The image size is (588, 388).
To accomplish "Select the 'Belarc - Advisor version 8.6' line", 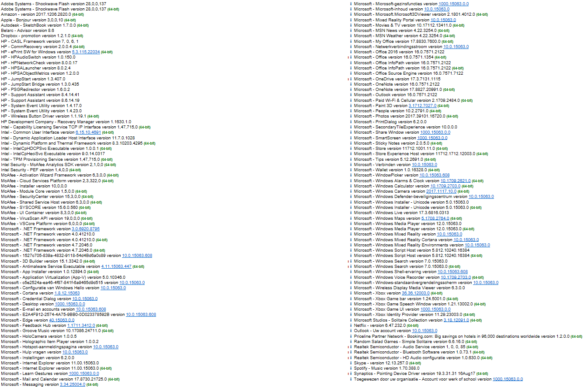I will pyautogui.click(x=28, y=31).
